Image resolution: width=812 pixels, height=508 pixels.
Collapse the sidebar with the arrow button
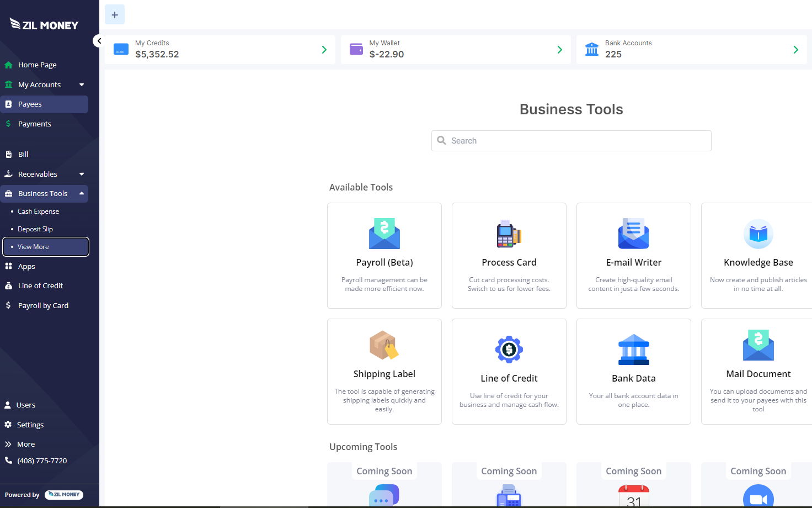click(x=99, y=41)
